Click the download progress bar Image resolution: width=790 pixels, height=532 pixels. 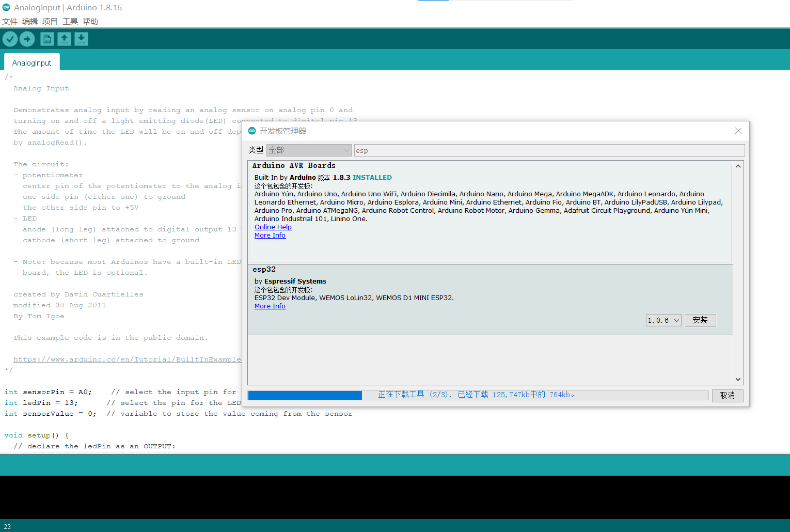(x=478, y=395)
